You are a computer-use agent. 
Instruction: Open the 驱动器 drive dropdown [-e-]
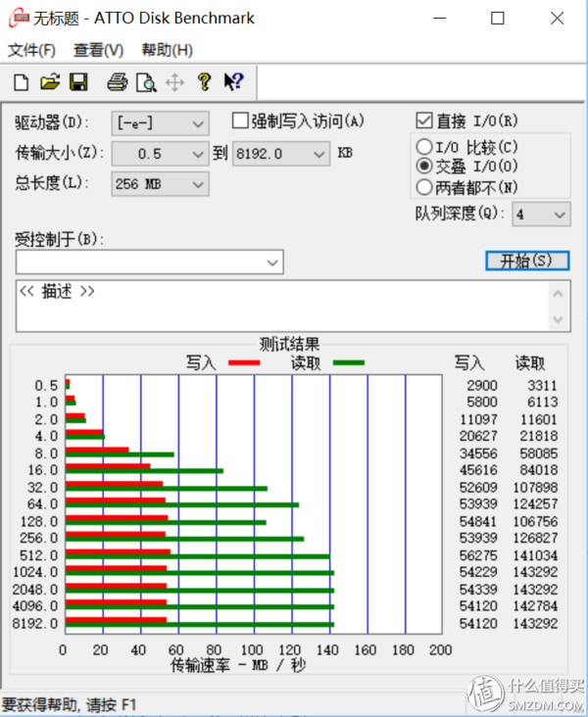[x=160, y=123]
